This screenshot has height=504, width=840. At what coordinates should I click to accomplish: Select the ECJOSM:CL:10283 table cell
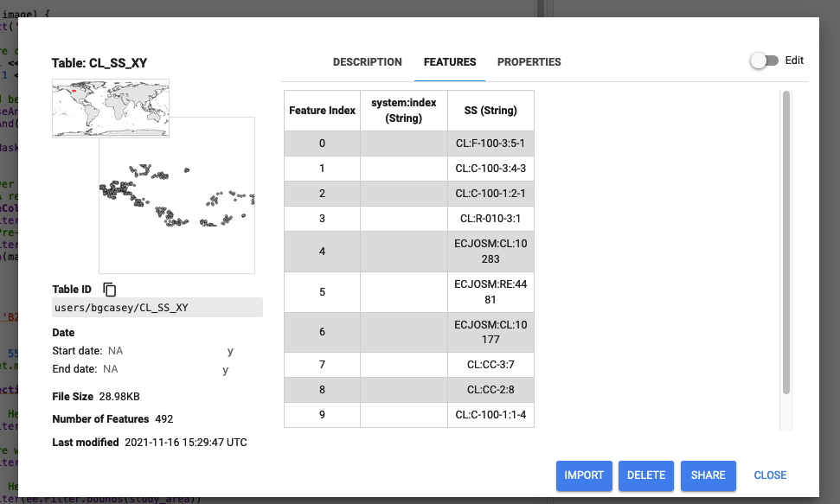491,251
